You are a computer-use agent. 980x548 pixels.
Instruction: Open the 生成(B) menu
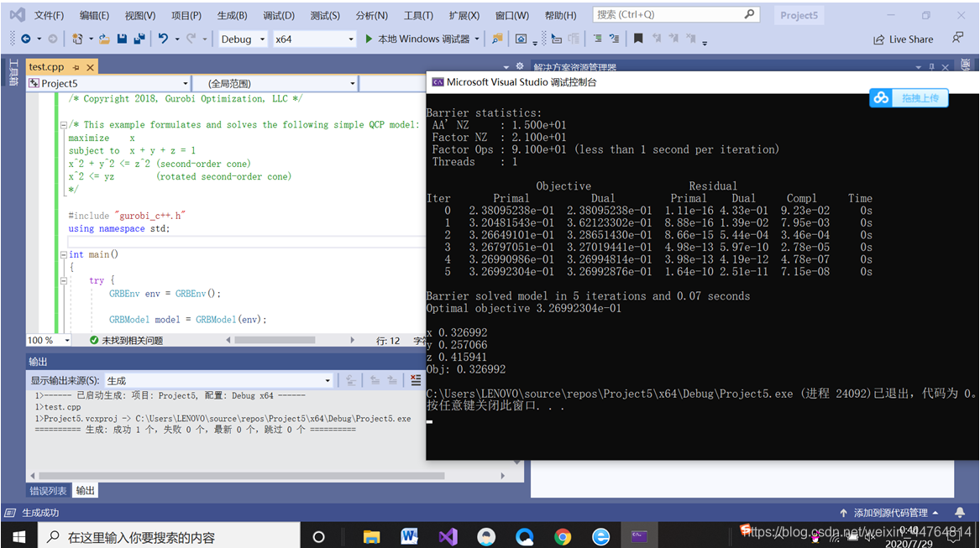(232, 15)
